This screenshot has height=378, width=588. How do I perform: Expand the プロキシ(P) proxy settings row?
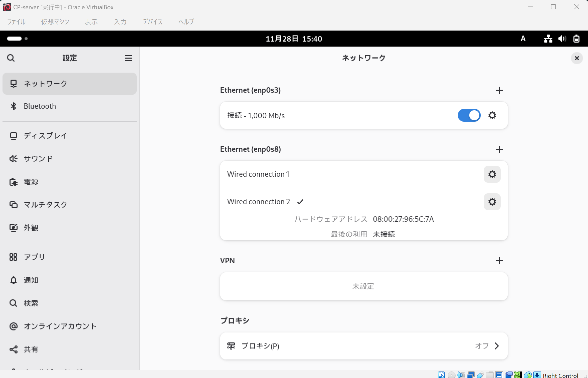363,346
